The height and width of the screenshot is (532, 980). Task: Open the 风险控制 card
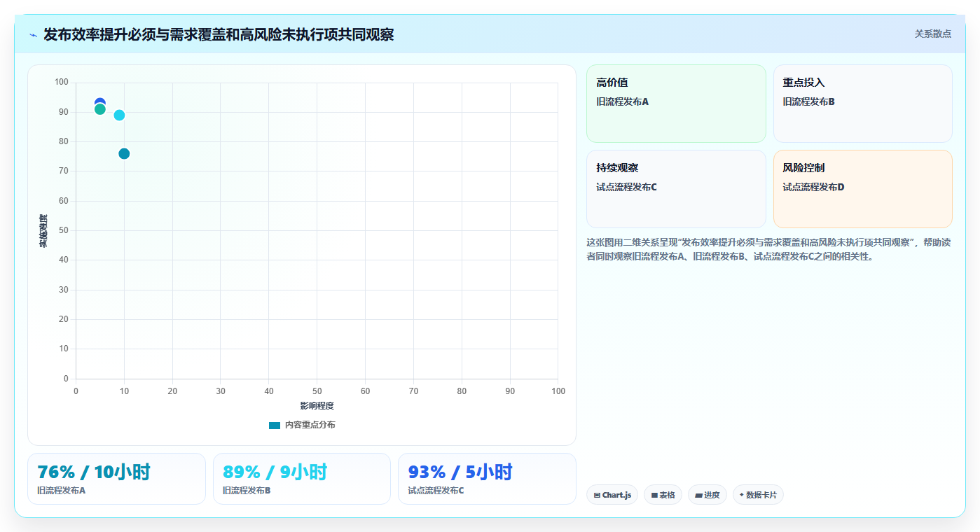point(862,189)
